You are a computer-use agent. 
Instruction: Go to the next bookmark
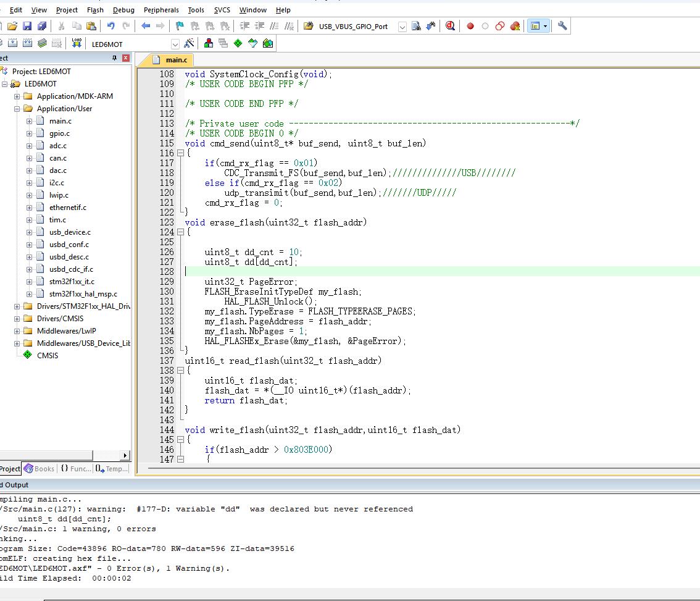pyautogui.click(x=210, y=27)
